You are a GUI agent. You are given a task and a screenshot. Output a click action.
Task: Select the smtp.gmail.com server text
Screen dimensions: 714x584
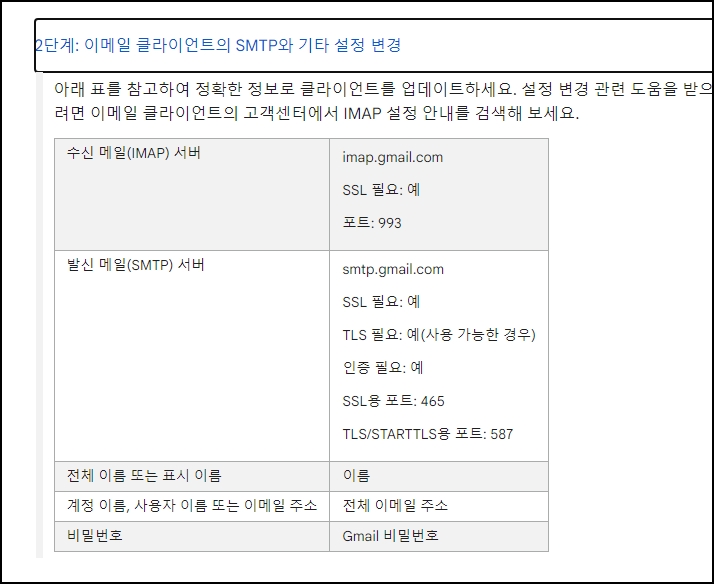[x=393, y=269]
